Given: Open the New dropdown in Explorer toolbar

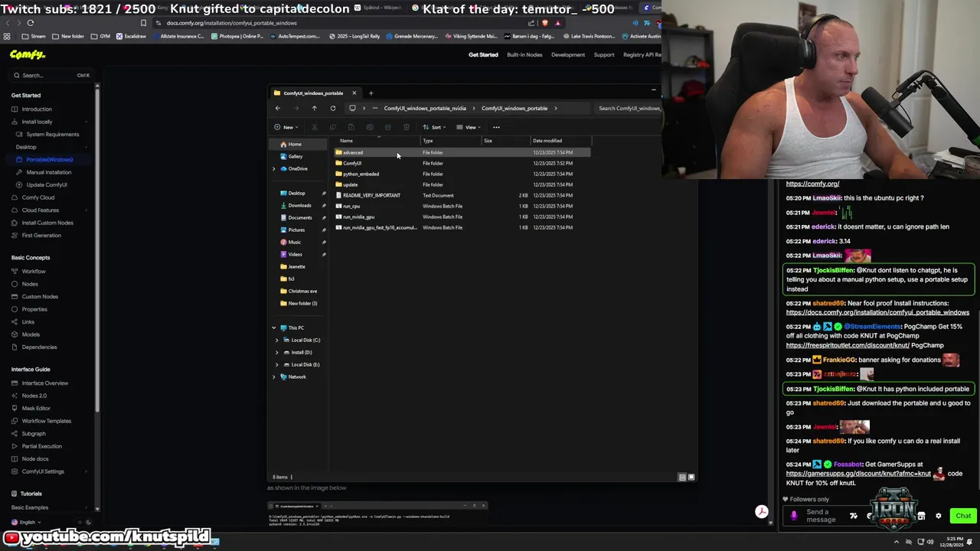Looking at the screenshot, I should [285, 127].
